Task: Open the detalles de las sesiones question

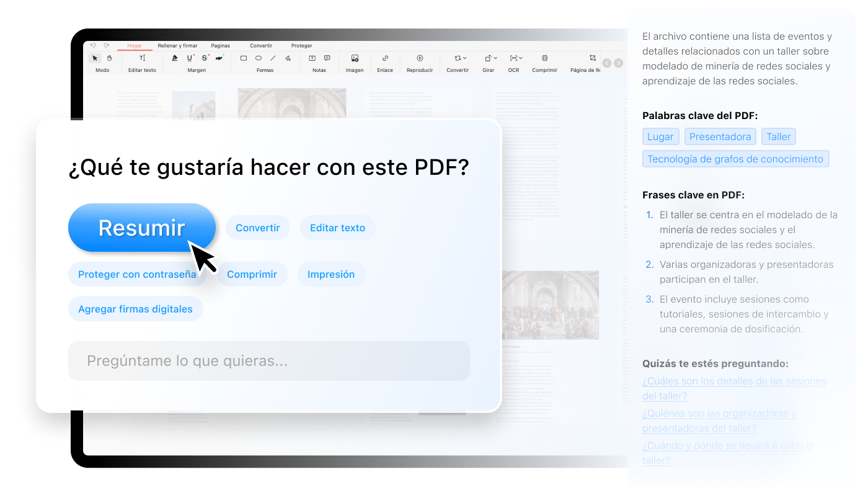Action: (x=734, y=389)
